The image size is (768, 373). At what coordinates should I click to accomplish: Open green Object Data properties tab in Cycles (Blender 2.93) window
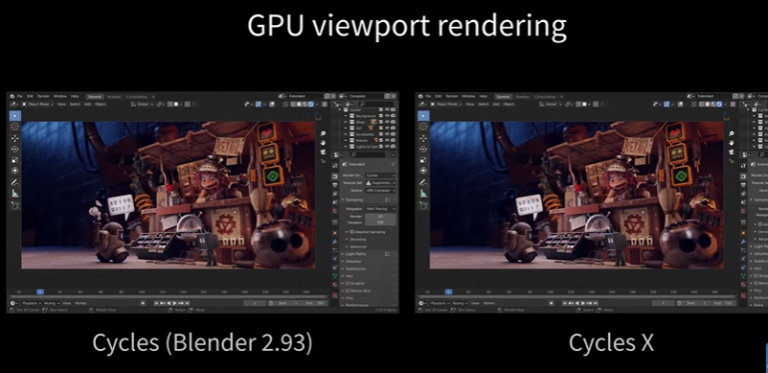[335, 276]
